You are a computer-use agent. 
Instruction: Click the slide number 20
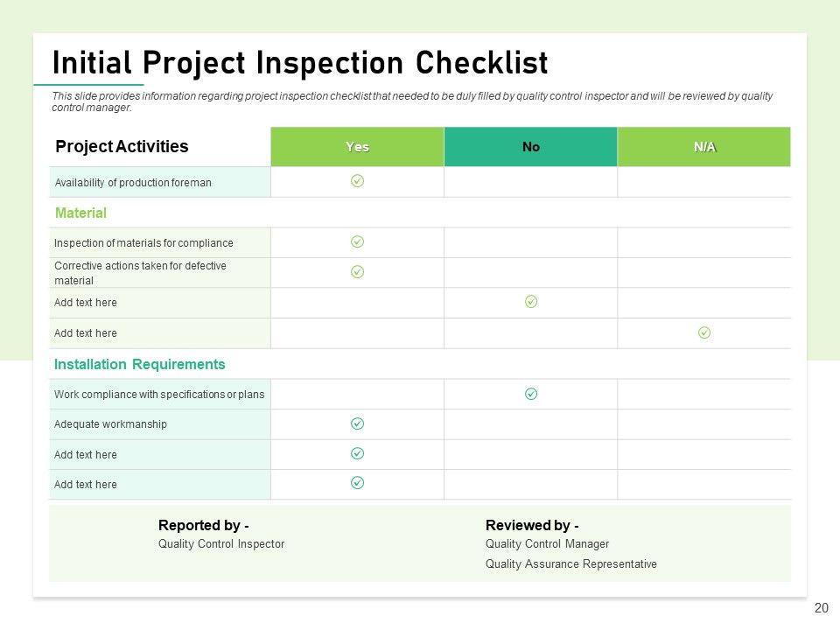click(821, 608)
